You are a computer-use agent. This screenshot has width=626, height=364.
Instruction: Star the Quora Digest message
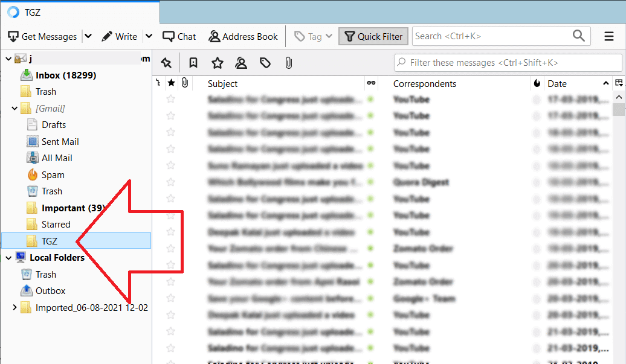coord(171,182)
